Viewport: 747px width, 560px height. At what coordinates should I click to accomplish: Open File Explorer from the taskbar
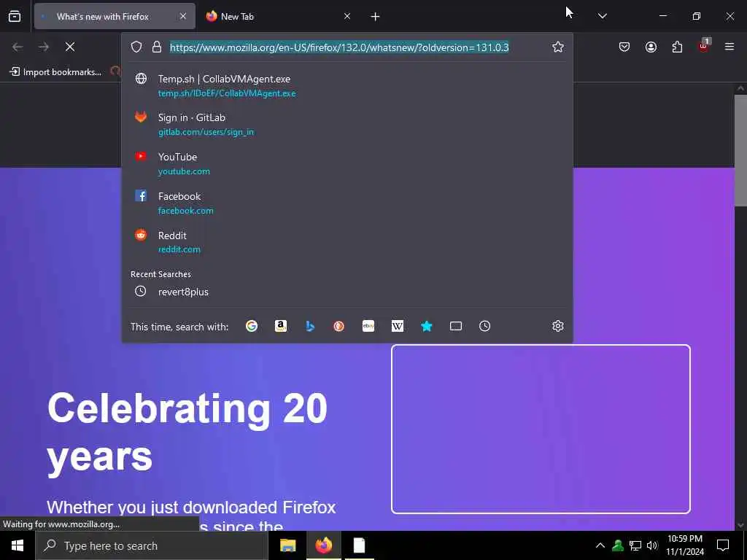tap(287, 545)
